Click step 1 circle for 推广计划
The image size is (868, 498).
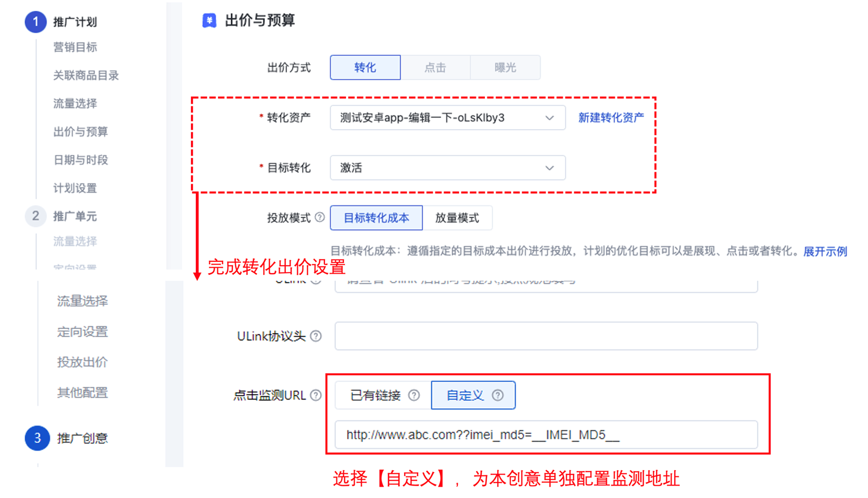[36, 22]
